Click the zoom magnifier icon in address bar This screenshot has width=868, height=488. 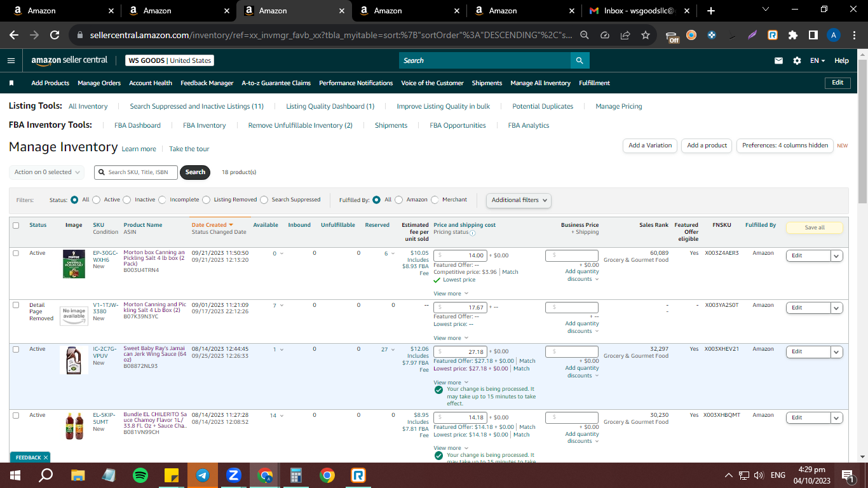pos(585,36)
